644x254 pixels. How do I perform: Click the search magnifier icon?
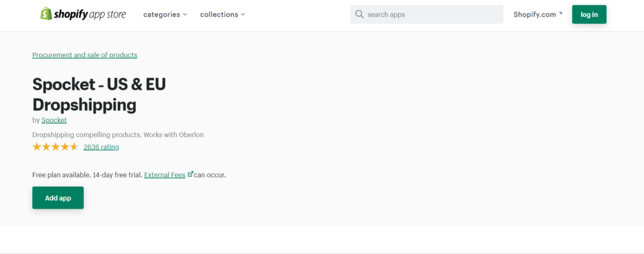click(359, 14)
